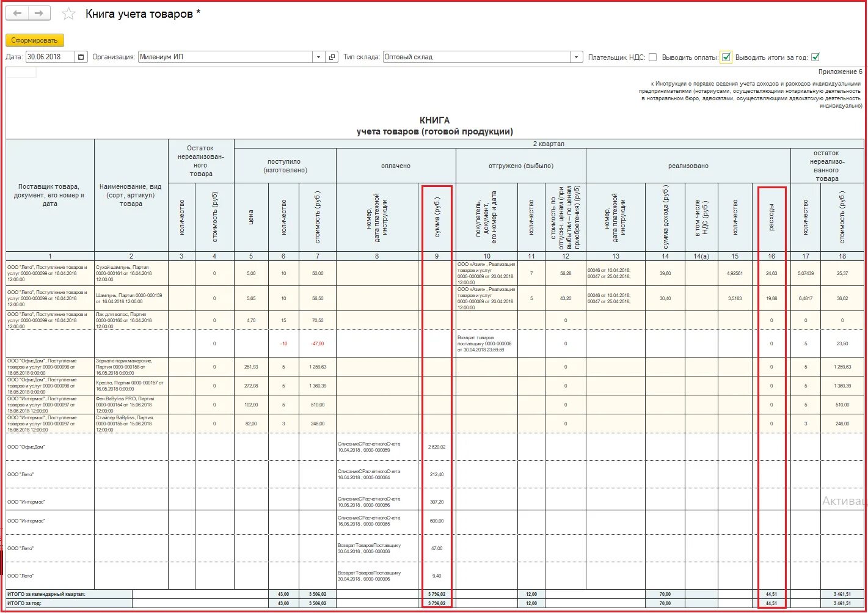Click the expenses value 24,63
Screen dimensions: 868x613
point(771,273)
